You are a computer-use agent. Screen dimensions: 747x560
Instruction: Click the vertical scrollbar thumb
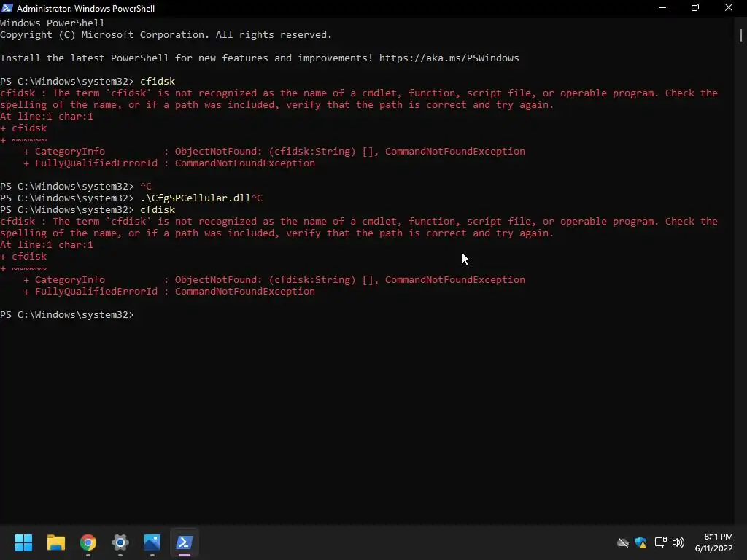(x=741, y=35)
